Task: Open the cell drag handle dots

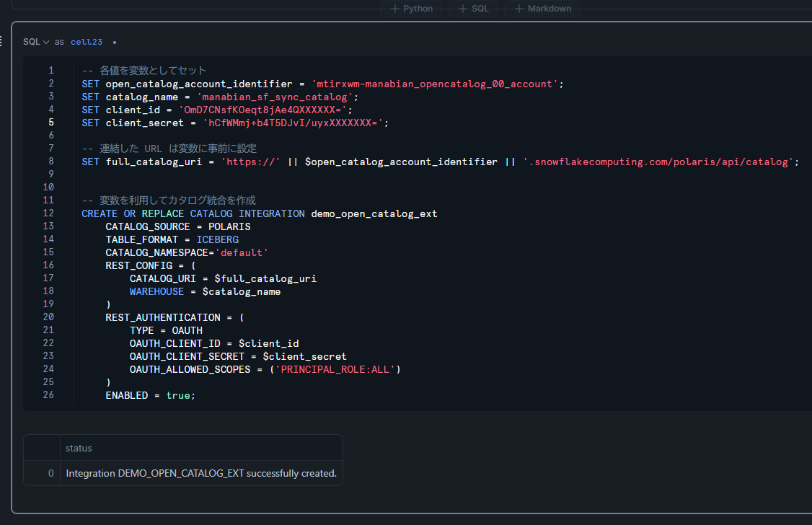Action: (x=1, y=41)
